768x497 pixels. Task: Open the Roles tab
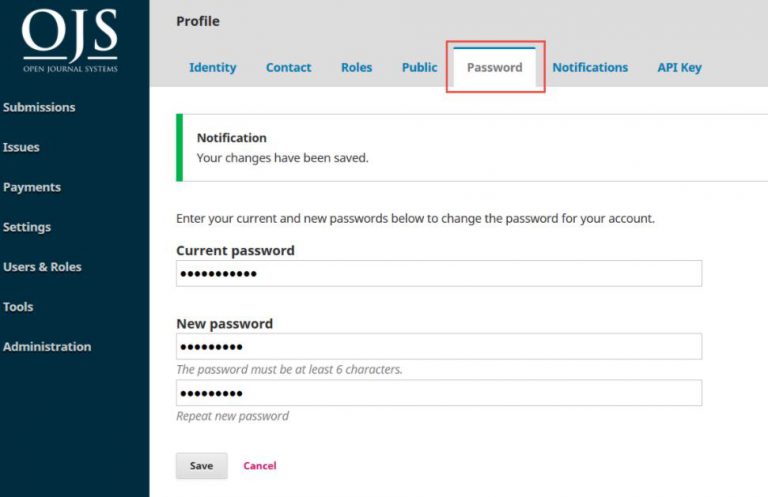[x=356, y=68]
